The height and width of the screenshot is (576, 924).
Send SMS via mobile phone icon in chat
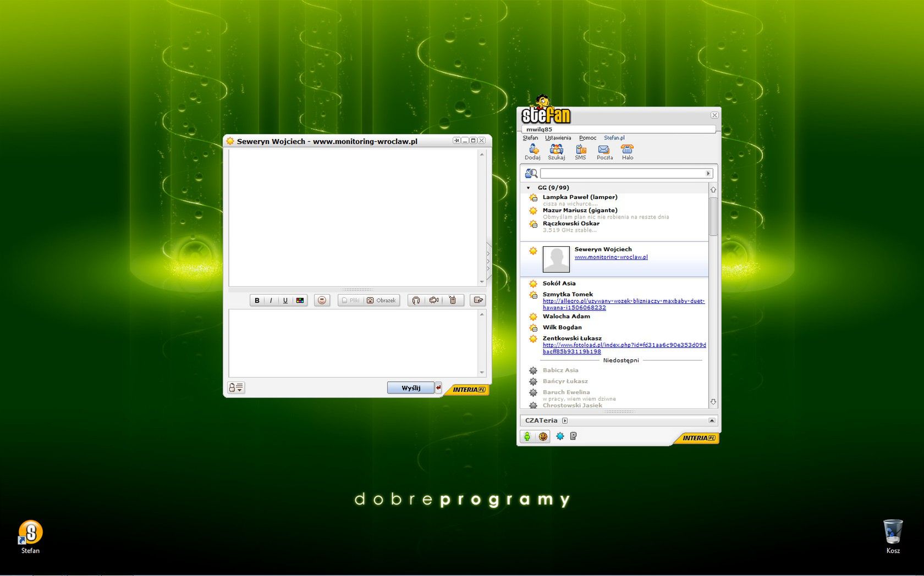tap(453, 300)
